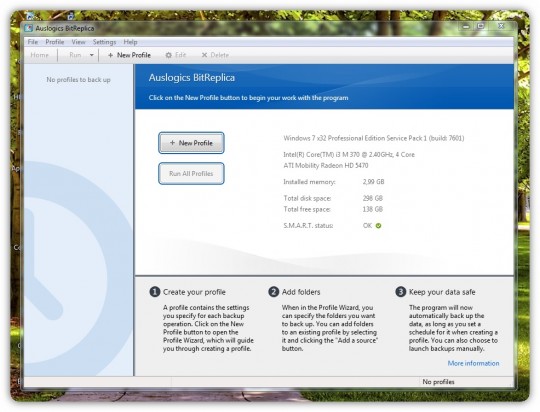Open the Profile menu
The image size is (540, 412).
tap(55, 42)
